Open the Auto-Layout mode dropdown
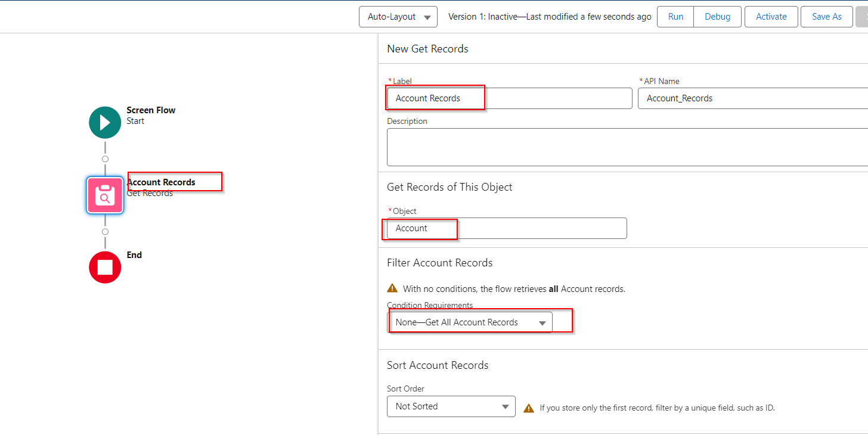868x435 pixels. [398, 16]
